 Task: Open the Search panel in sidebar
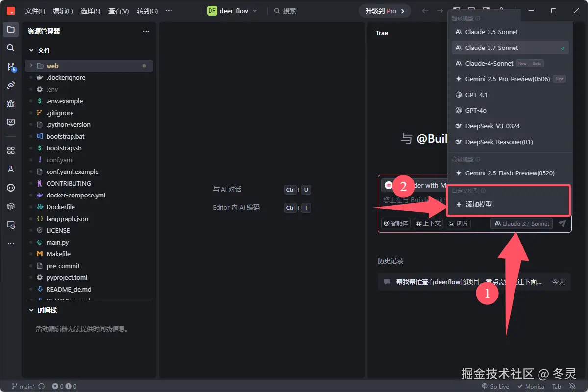click(11, 48)
